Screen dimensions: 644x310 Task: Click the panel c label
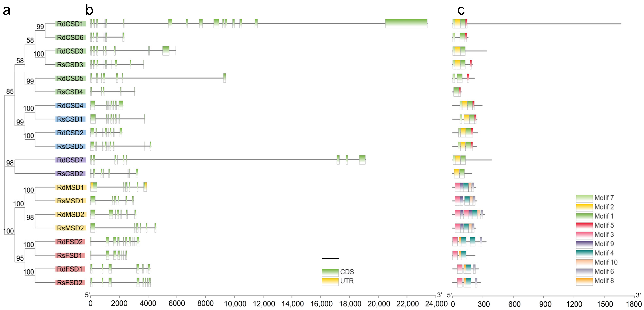click(x=461, y=11)
